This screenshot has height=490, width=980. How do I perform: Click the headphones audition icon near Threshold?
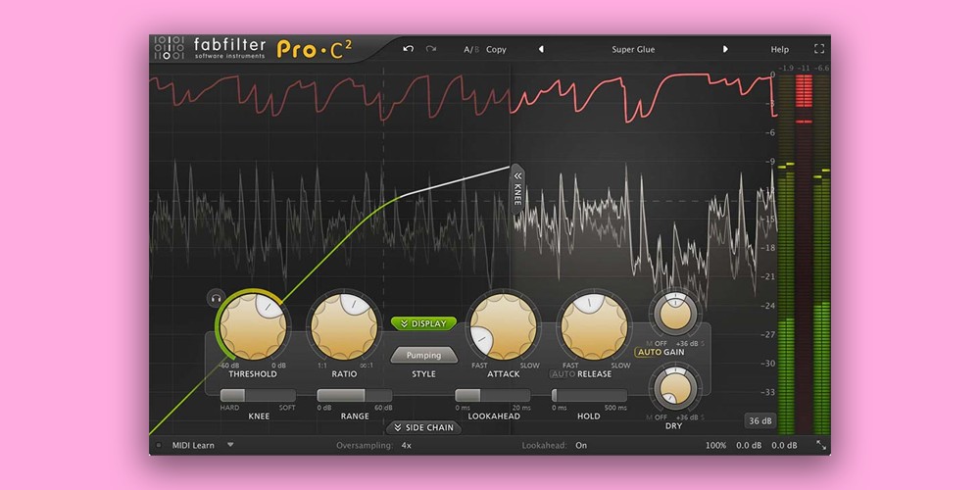click(215, 297)
